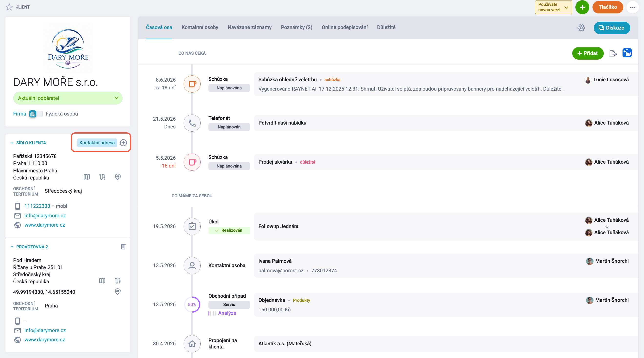Open the DARY MOŘE logo thumbnail
The image size is (644, 358).
(x=68, y=48)
